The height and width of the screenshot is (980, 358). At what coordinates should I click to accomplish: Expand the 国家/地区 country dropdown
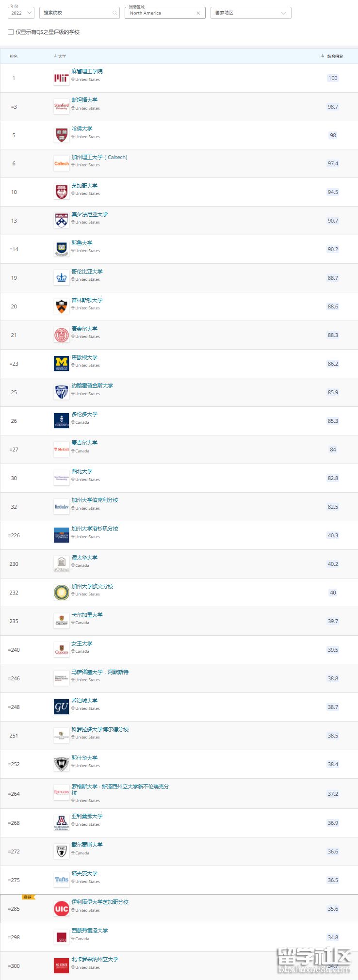250,13
